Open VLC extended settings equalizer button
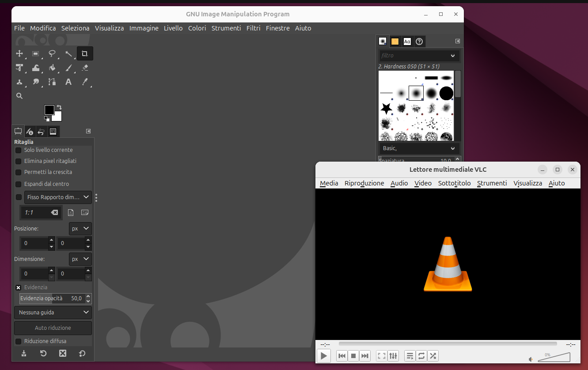This screenshot has width=588, height=370. tap(393, 356)
